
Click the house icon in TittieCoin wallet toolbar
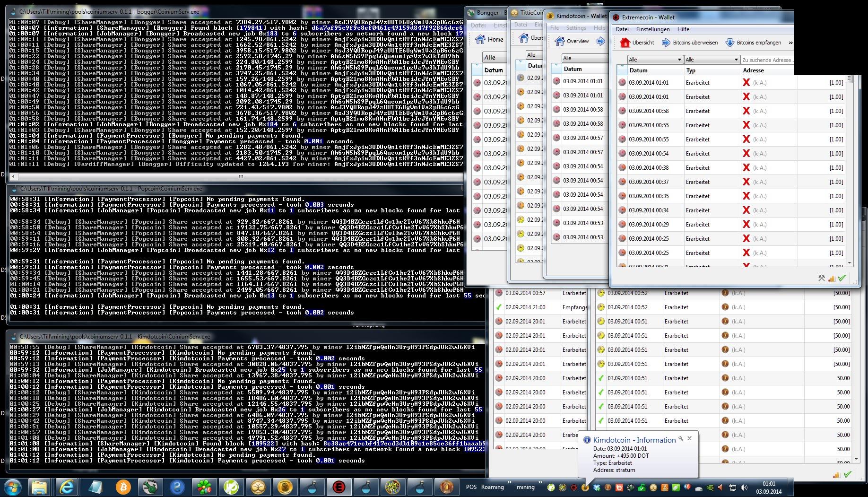coord(524,38)
